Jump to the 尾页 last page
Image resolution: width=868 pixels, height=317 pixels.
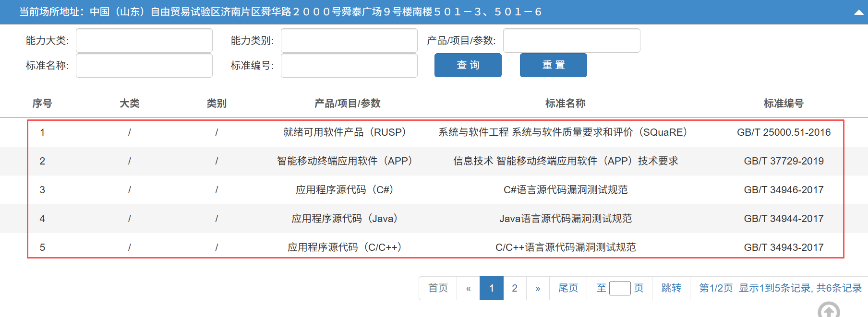568,288
